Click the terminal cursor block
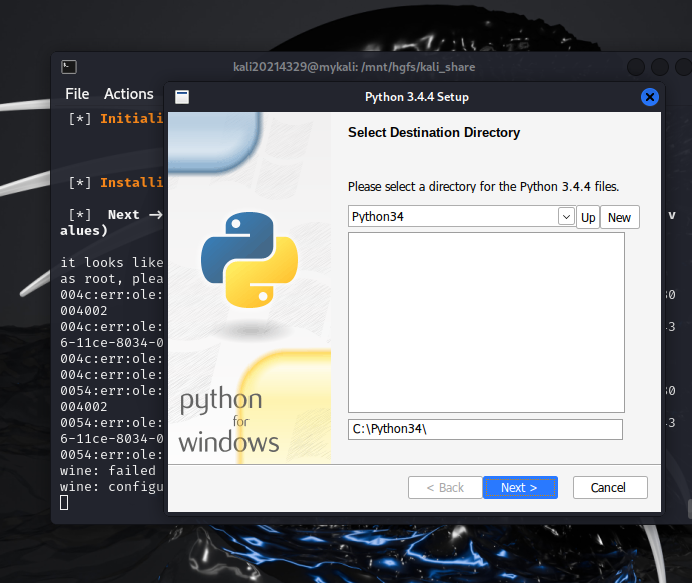Image resolution: width=692 pixels, height=583 pixels. [x=64, y=502]
